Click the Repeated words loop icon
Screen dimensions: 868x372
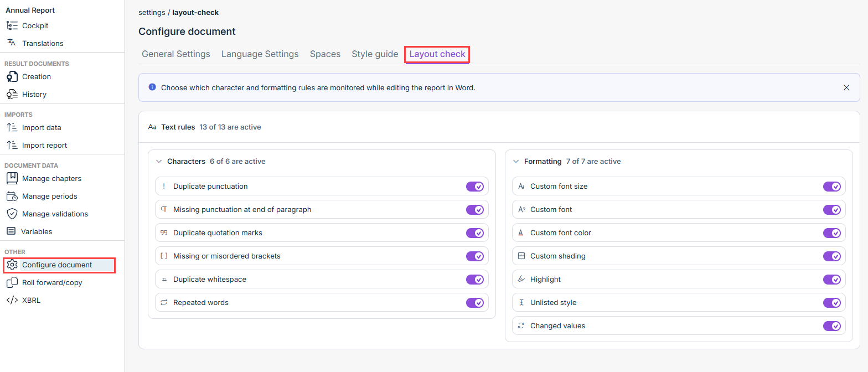click(x=164, y=302)
